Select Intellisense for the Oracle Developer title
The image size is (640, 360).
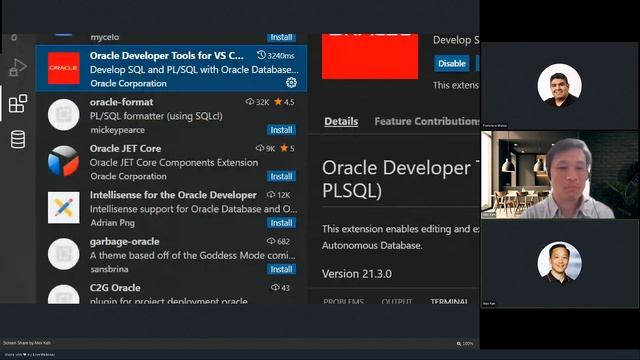pos(173,195)
